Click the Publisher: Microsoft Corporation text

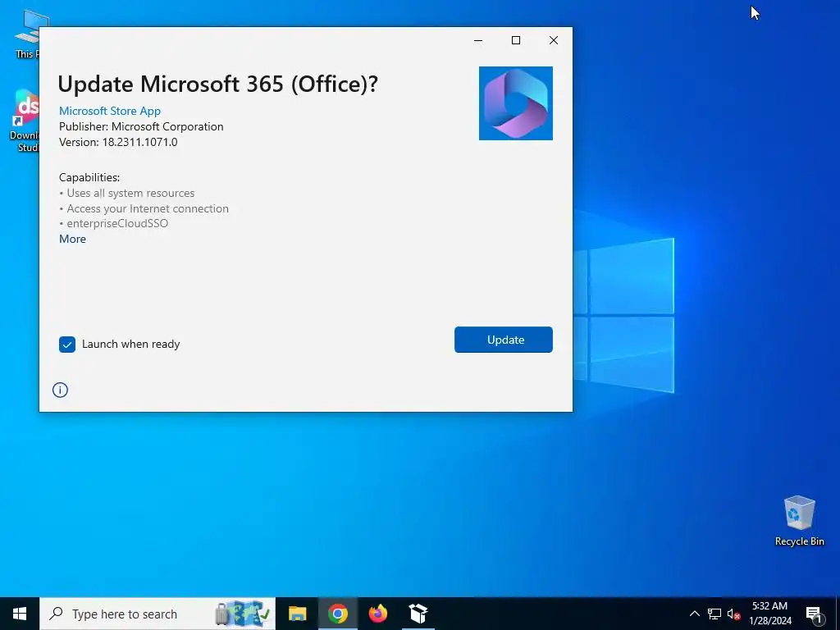(141, 126)
